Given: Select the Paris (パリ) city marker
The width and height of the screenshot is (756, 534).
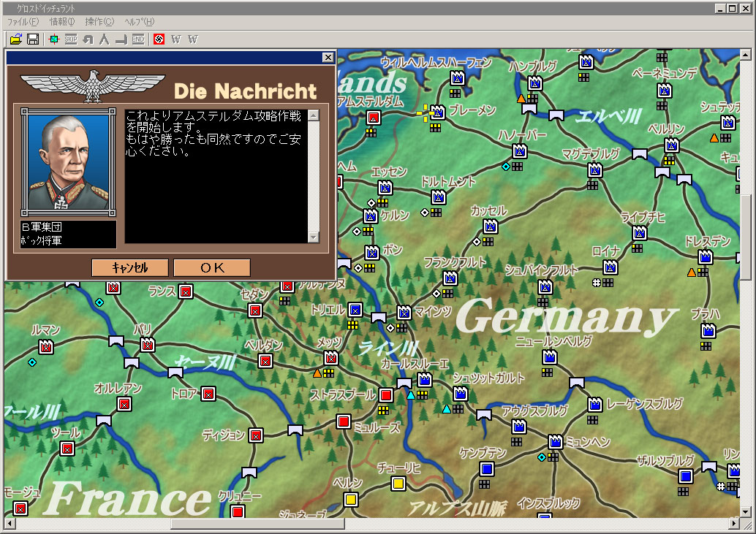Looking at the screenshot, I should point(148,344).
